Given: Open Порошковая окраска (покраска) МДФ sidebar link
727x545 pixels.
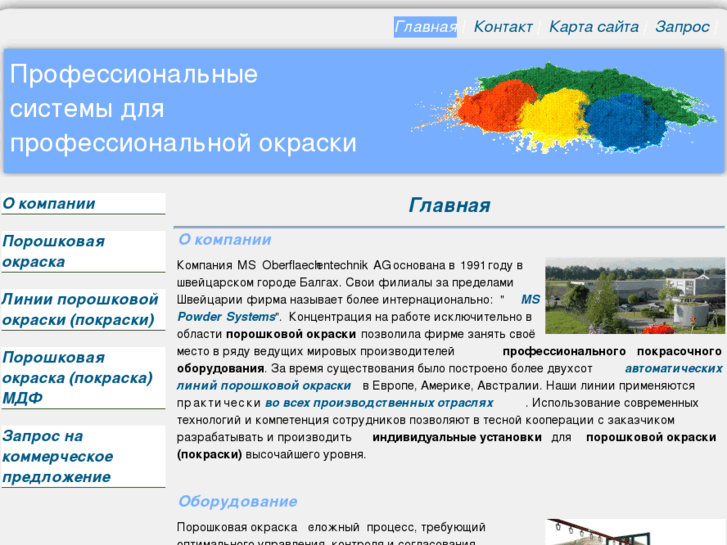Looking at the screenshot, I should pyautogui.click(x=83, y=378).
